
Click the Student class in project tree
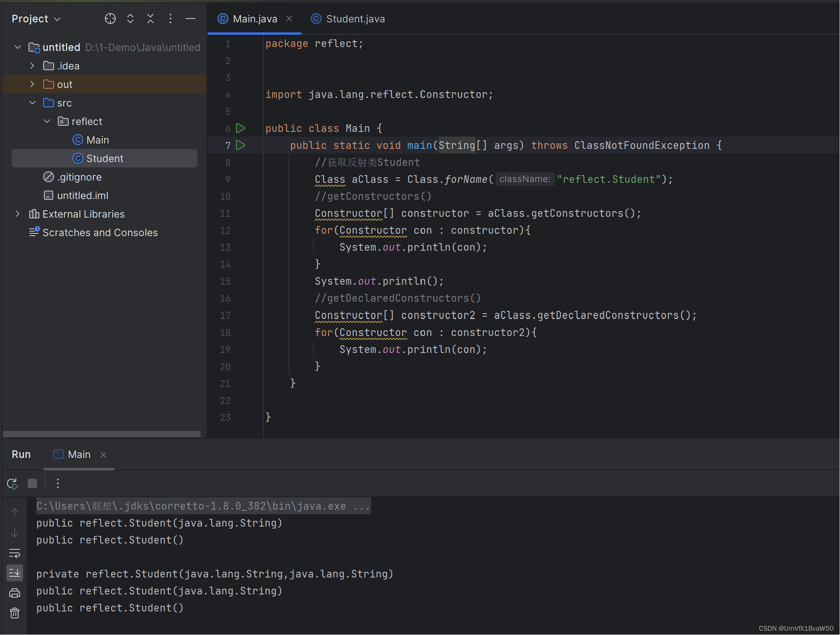[x=104, y=158]
